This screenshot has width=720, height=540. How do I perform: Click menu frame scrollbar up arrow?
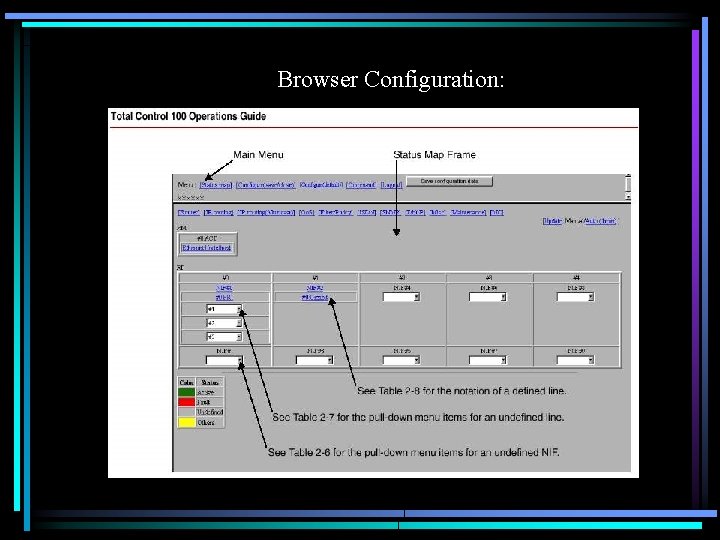[x=628, y=176]
